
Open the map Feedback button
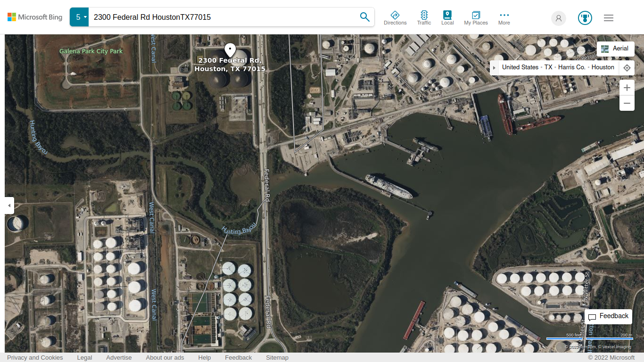pyautogui.click(x=608, y=316)
